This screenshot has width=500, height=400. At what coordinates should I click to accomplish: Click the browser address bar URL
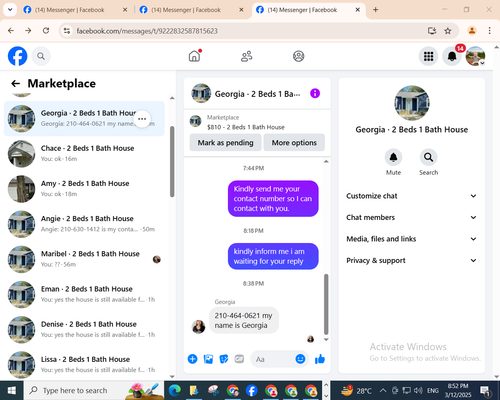point(147,31)
